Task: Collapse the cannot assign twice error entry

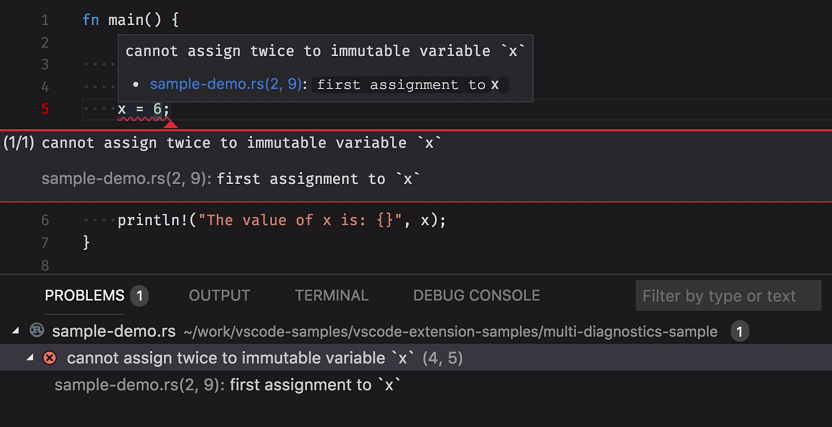Action: 30,358
